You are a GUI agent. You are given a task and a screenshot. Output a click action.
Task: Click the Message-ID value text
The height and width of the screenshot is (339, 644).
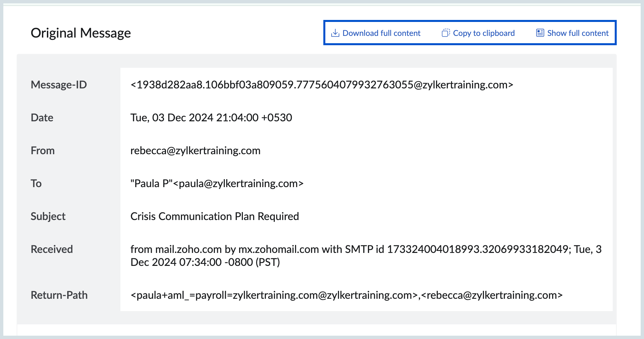[322, 85]
